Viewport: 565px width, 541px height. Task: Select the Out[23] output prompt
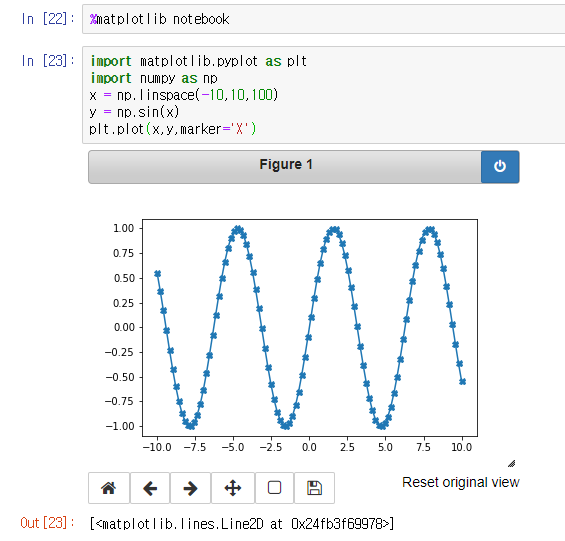(47, 523)
